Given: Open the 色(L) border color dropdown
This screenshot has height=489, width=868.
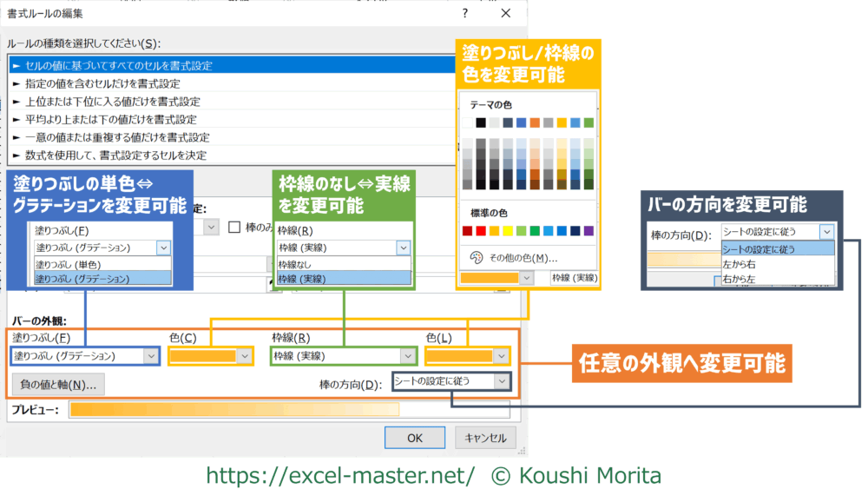Looking at the screenshot, I should coord(501,355).
